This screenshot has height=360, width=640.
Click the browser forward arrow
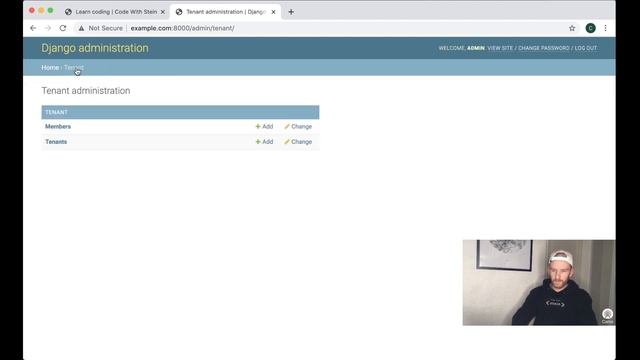pos(48,28)
